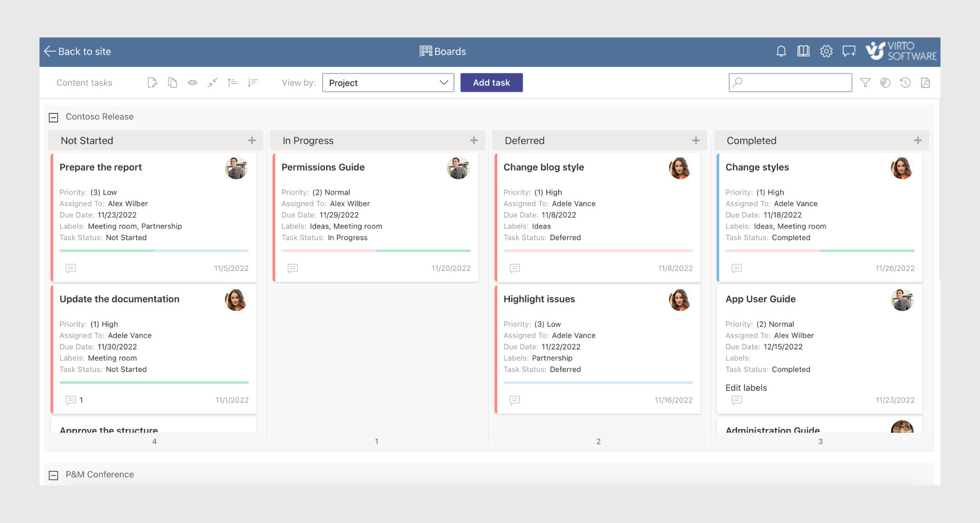Click the chat/feedback icon in header
The height and width of the screenshot is (523, 980).
[x=850, y=51]
